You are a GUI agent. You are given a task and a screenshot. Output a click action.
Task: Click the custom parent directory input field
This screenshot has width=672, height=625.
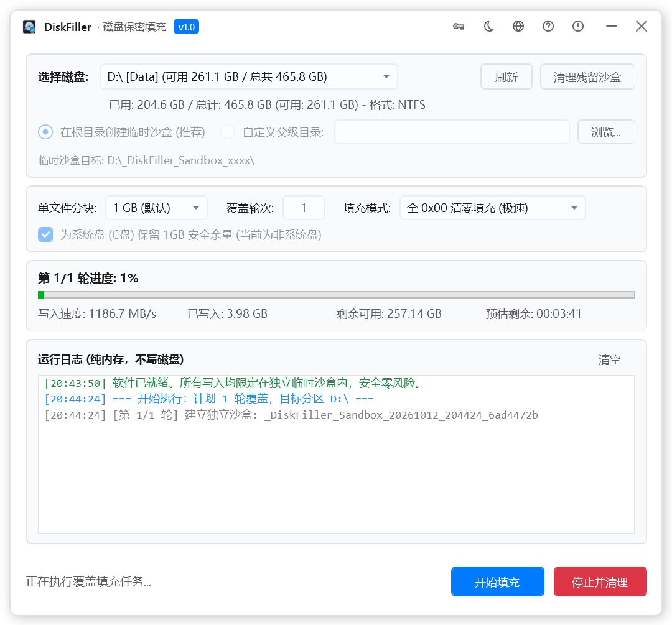[x=452, y=132]
